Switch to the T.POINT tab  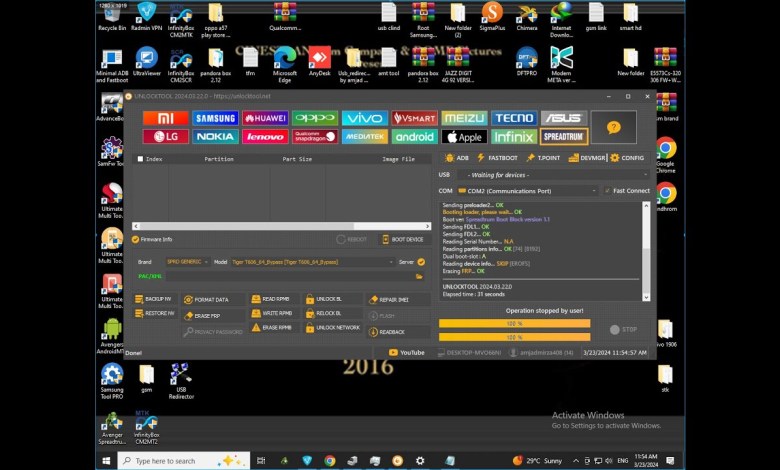(543, 158)
